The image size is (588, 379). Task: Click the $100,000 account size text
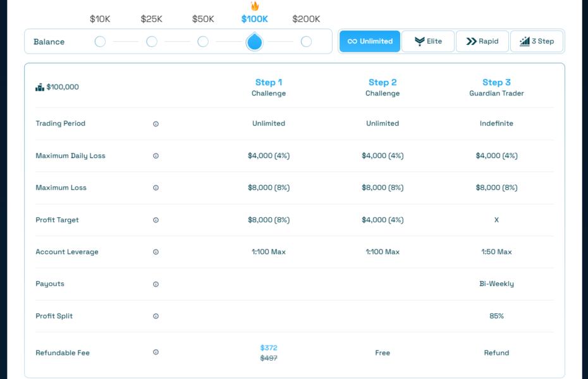pos(63,87)
